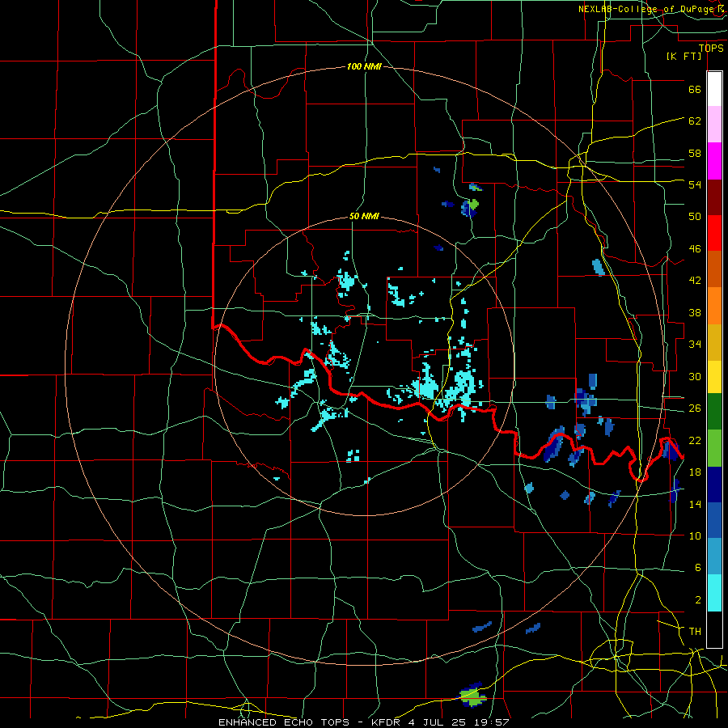The image size is (728, 728).
Task: Click the 'ENHANCED ECHO TOPS' caption text
Action: (284, 722)
